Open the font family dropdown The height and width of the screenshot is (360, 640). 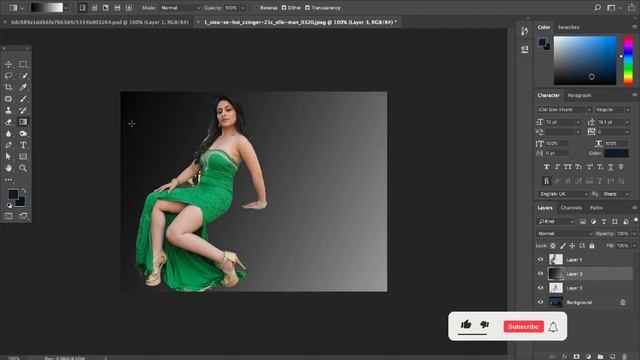[564, 110]
